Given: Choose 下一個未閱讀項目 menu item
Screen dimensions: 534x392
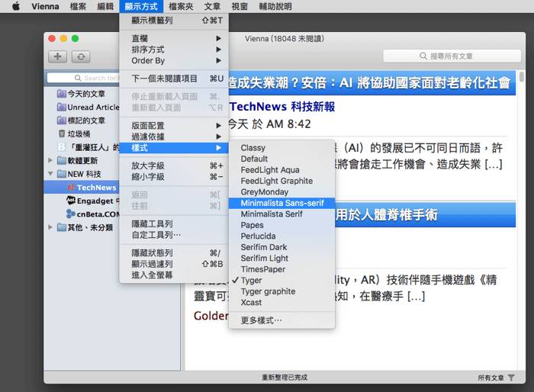Looking at the screenshot, I should [x=174, y=79].
